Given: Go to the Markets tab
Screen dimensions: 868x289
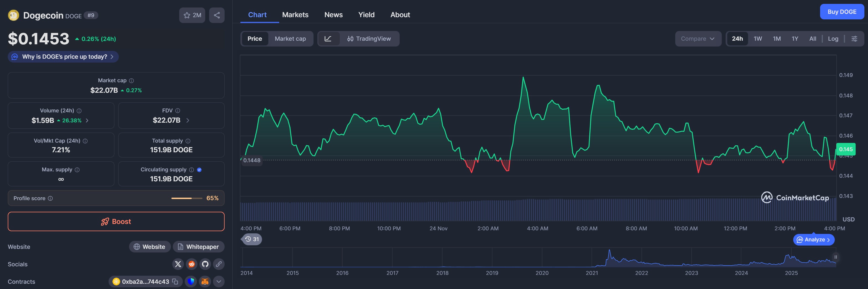Looking at the screenshot, I should point(295,15).
